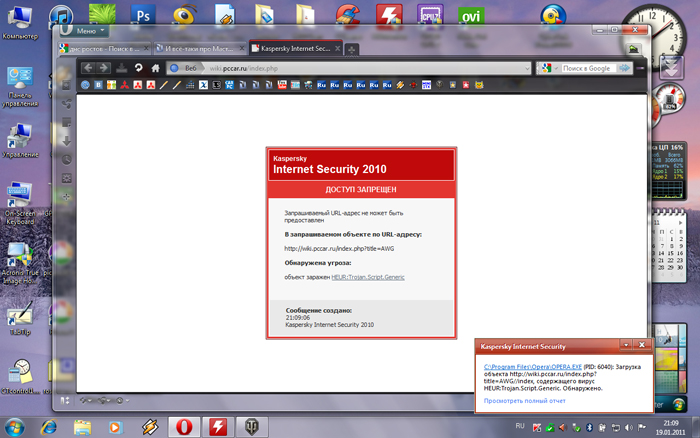This screenshot has width=700, height=438.
Task: Switch to the 'днс ростов - Поиск в' tab
Action: (x=104, y=48)
